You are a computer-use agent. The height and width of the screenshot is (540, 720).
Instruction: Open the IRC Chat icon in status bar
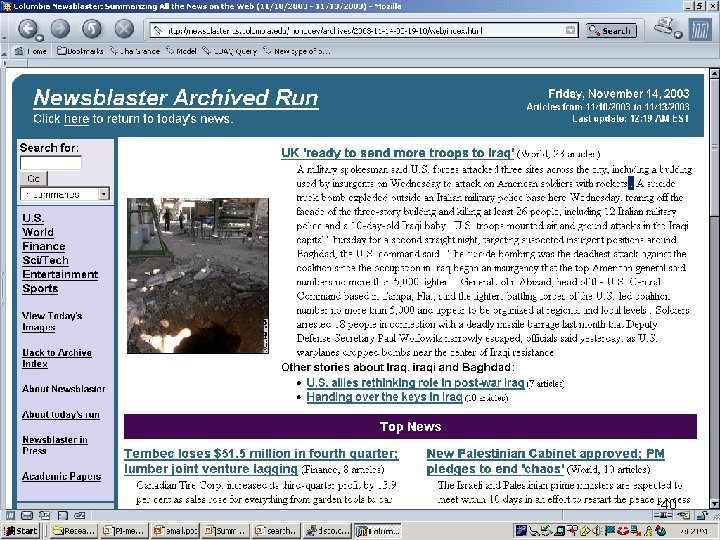click(x=80, y=515)
